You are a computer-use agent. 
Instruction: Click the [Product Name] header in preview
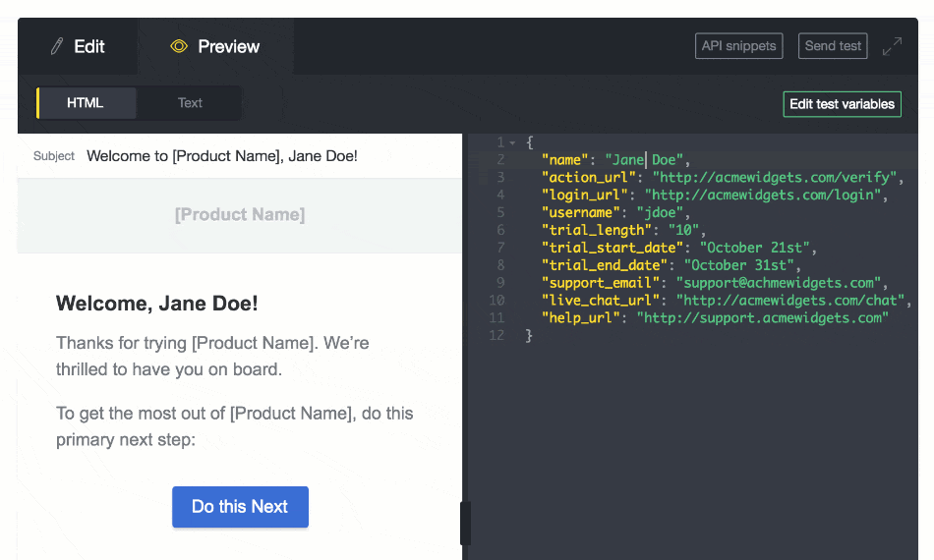(x=240, y=214)
